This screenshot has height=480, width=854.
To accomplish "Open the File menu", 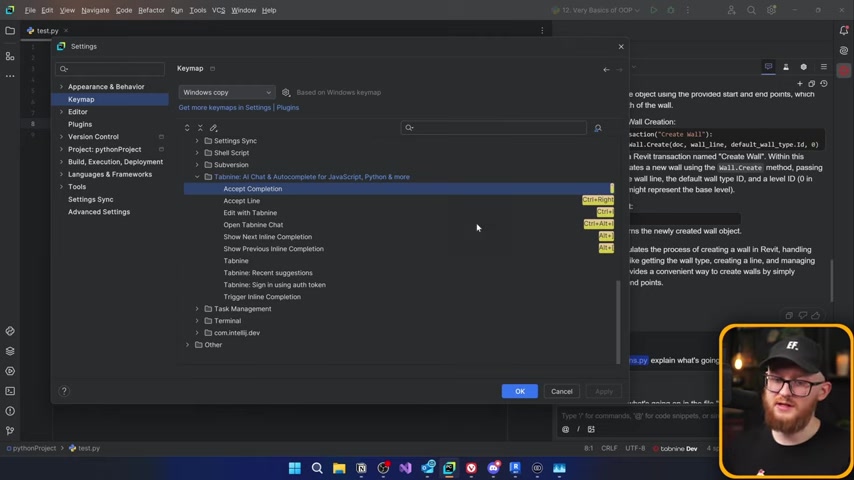I will pyautogui.click(x=30, y=10).
